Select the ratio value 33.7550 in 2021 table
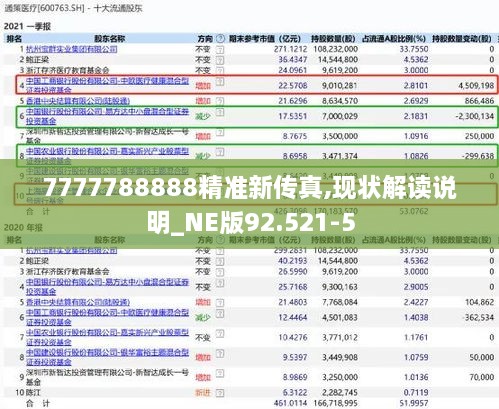Image resolution: width=499 pixels, height=409 pixels. 414,49
